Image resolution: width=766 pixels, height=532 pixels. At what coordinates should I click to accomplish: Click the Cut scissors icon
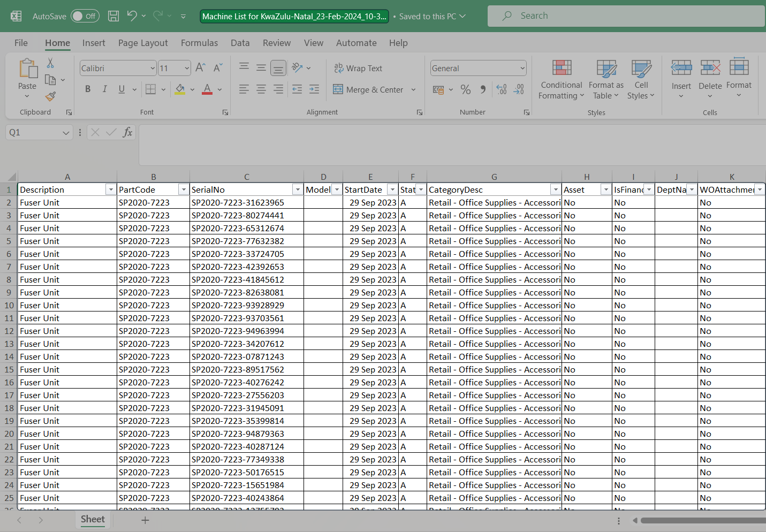tap(50, 63)
